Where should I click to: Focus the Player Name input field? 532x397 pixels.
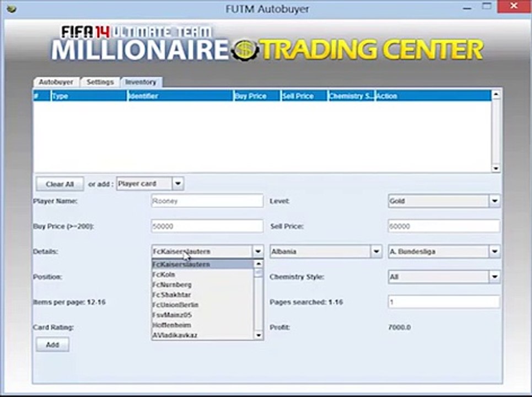click(207, 201)
